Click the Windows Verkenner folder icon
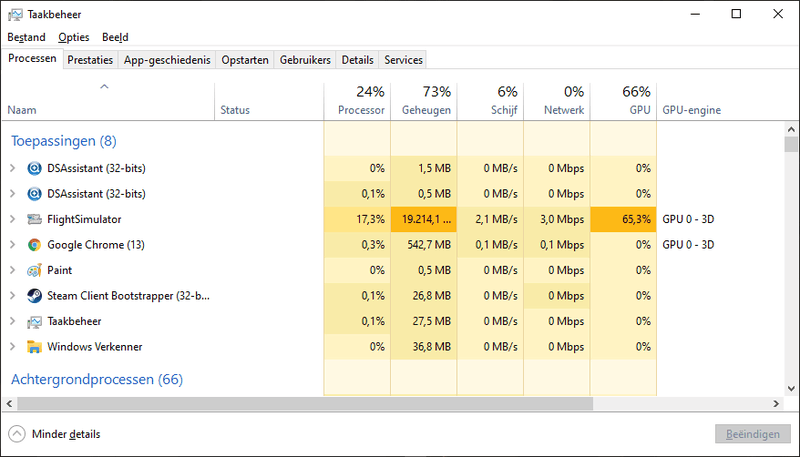Image resolution: width=800 pixels, height=457 pixels. coord(34,347)
